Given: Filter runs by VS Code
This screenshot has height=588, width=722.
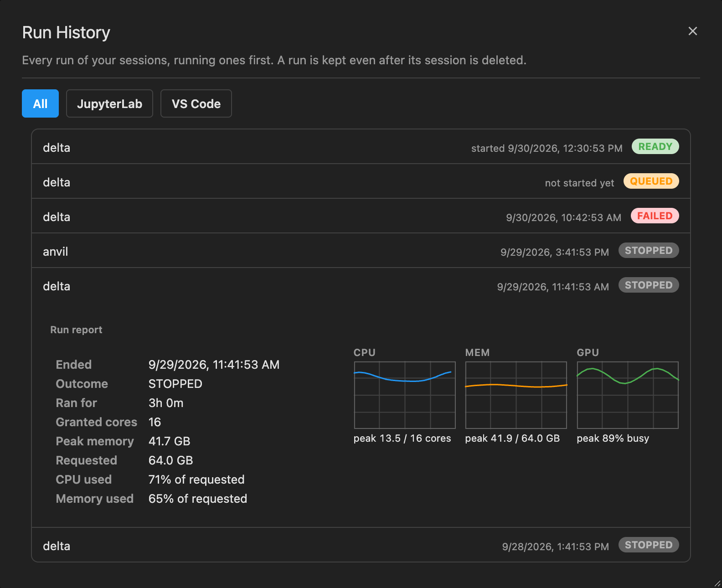Looking at the screenshot, I should coord(196,103).
